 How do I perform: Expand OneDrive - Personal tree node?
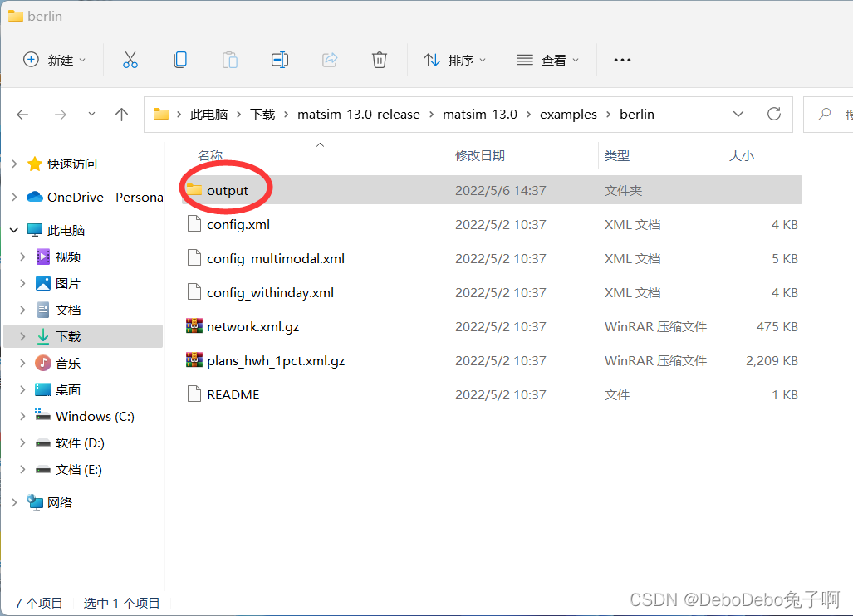click(x=15, y=197)
